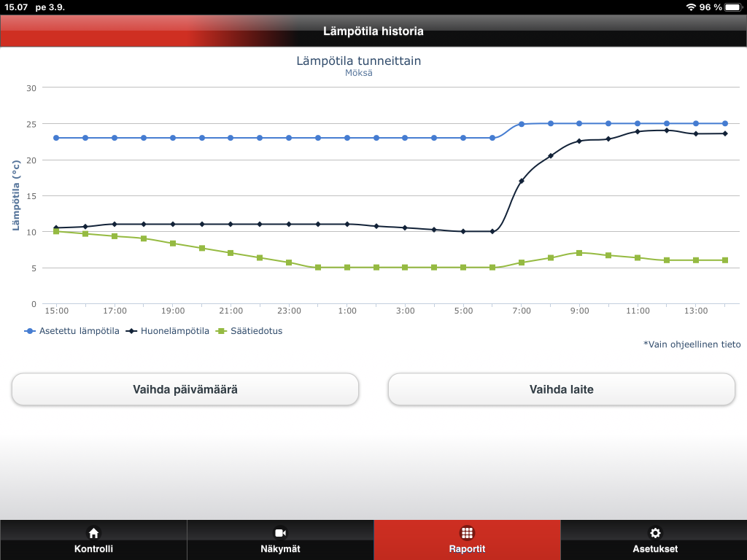Click the 19:00 x-axis label

click(x=173, y=311)
